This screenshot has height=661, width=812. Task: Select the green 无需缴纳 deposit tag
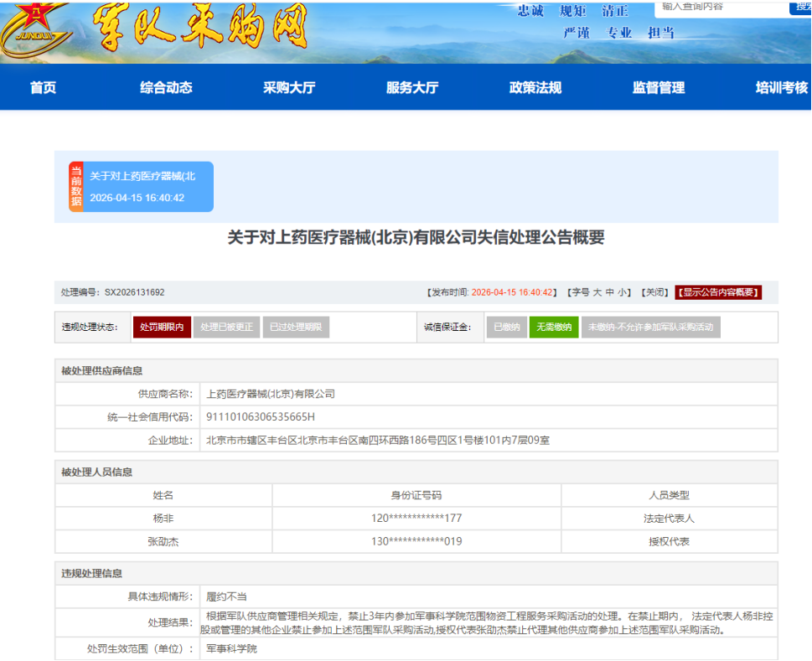(x=554, y=328)
